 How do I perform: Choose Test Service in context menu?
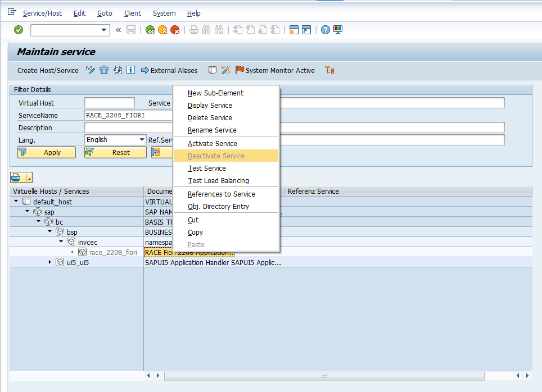[206, 168]
